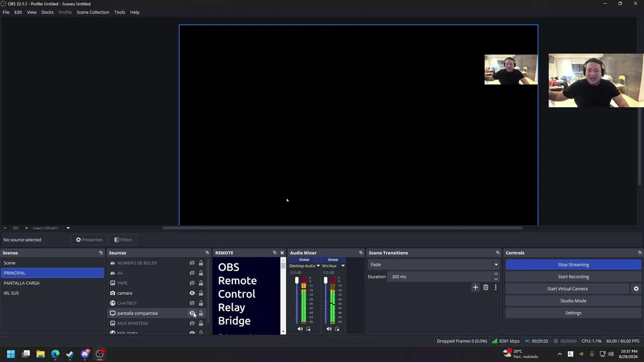644x362 pixels.
Task: Mute Desktop Audio speaker icon
Action: (300, 329)
